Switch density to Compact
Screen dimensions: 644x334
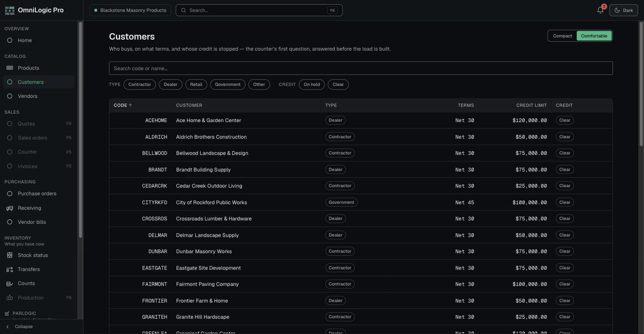[x=562, y=36]
